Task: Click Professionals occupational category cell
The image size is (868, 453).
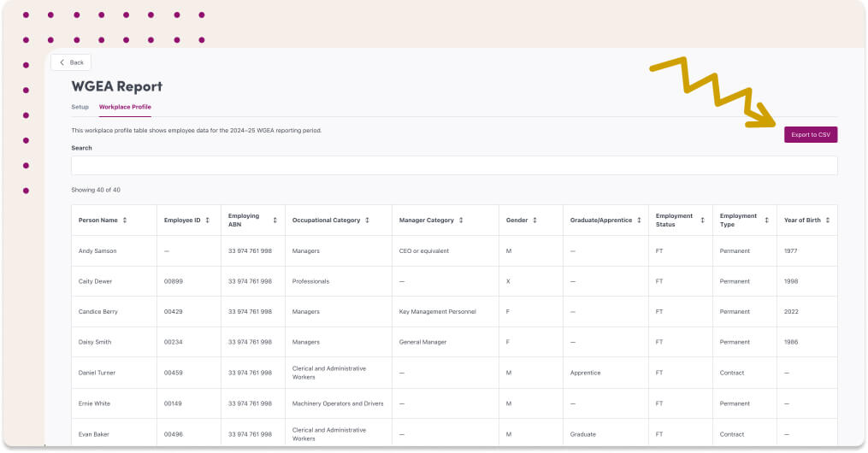Action: [x=310, y=281]
